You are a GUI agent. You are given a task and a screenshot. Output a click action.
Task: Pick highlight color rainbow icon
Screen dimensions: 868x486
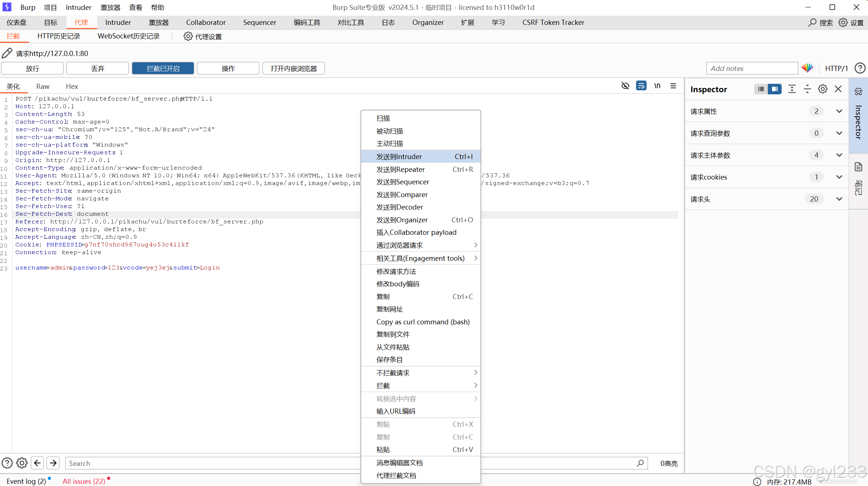[808, 68]
